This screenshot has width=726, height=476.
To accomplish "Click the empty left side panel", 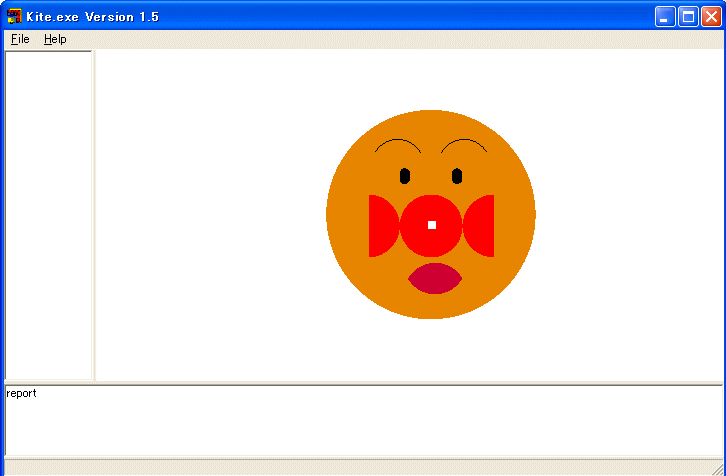I will pos(48,215).
